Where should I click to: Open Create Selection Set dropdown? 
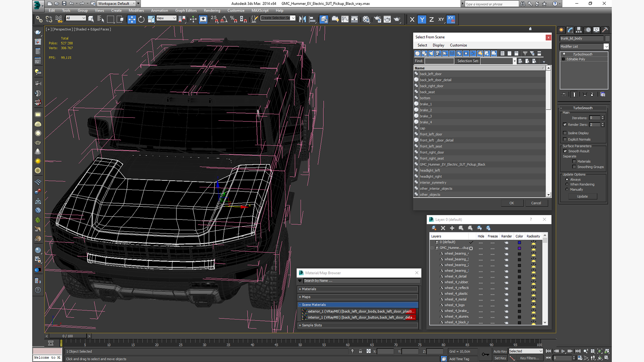click(293, 18)
